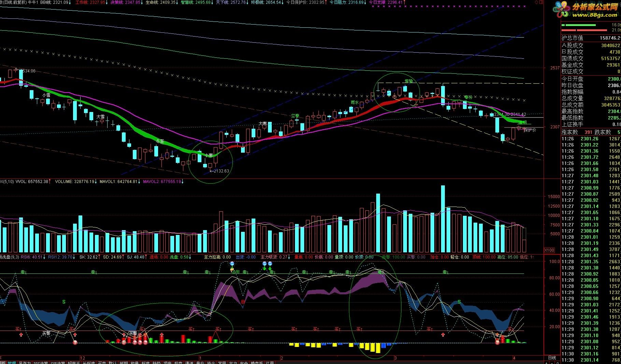Open the 另存为 tab

click(x=25, y=363)
